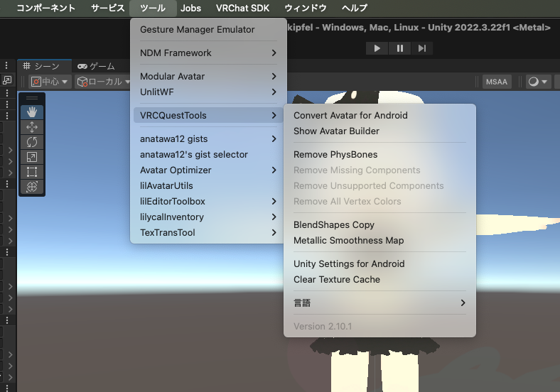560x392 pixels.
Task: Expand the anatawa12 gists submenu
Action: point(208,139)
